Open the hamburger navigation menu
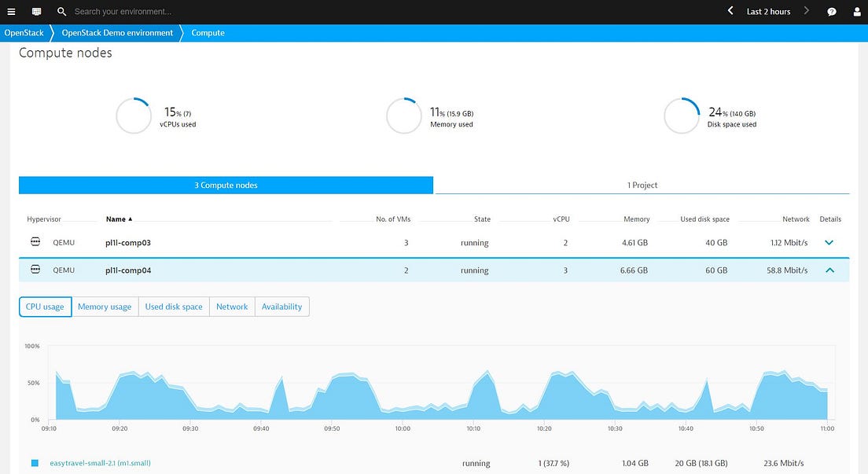Screen dimensions: 868x474 coord(11,12)
